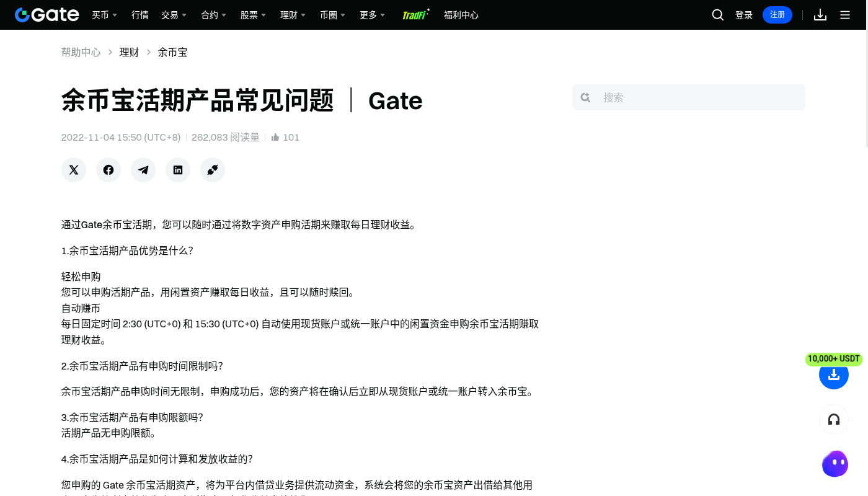Copy article link icon
The width and height of the screenshot is (868, 496).
click(x=213, y=170)
